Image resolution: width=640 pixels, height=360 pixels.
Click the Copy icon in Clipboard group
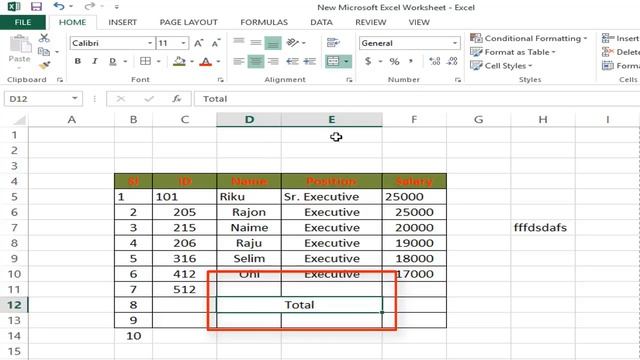[x=44, y=51]
